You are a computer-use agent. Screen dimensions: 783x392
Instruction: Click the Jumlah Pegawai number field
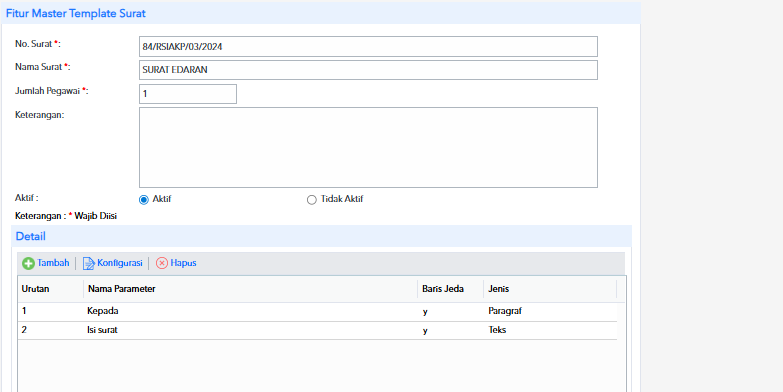[188, 94]
